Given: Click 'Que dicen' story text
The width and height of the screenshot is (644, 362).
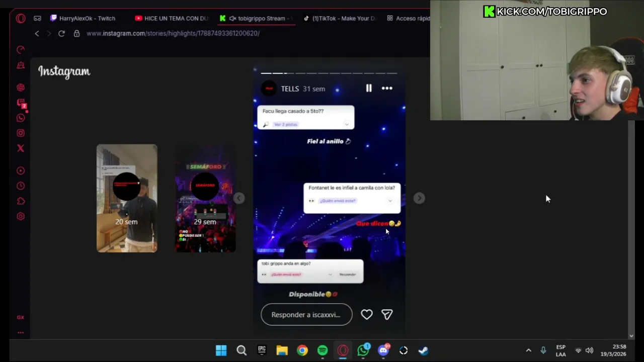Looking at the screenshot, I should (378, 223).
